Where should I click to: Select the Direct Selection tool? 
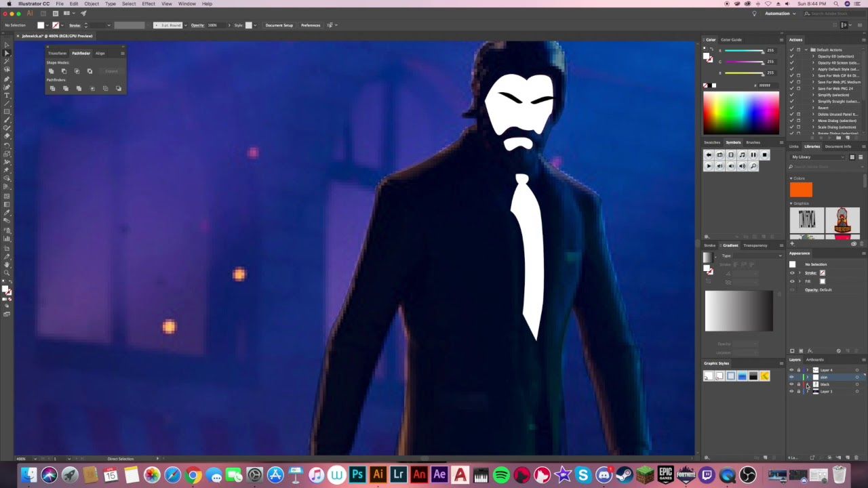point(7,53)
